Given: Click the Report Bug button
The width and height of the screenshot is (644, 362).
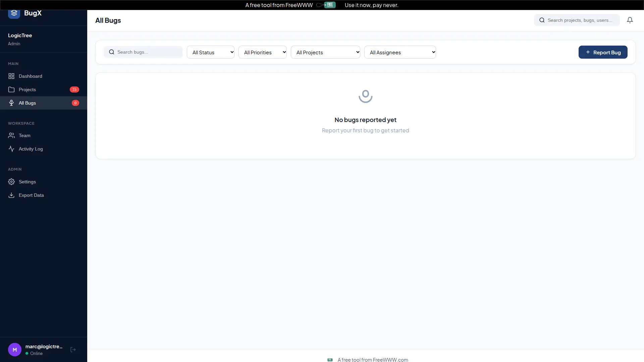Looking at the screenshot, I should point(603,52).
